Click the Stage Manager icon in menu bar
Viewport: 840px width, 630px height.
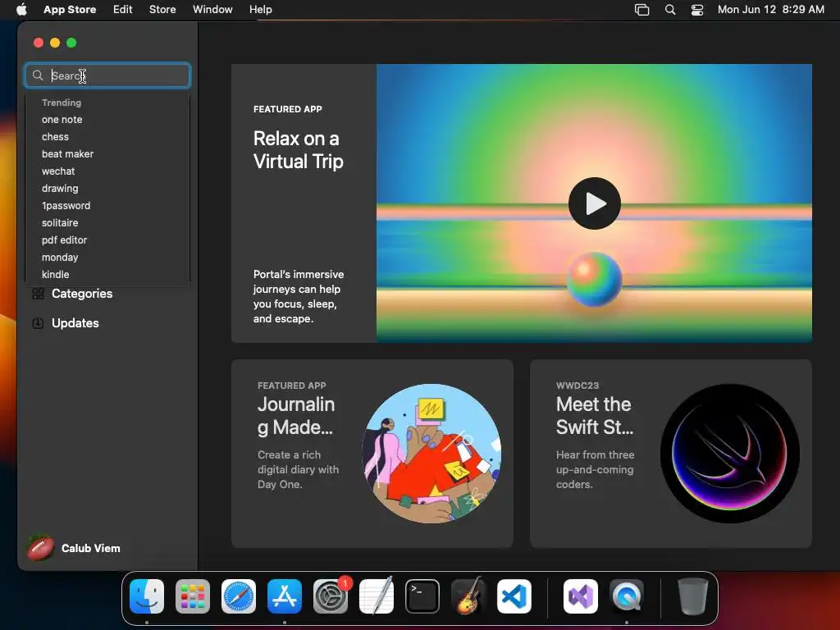click(x=641, y=10)
